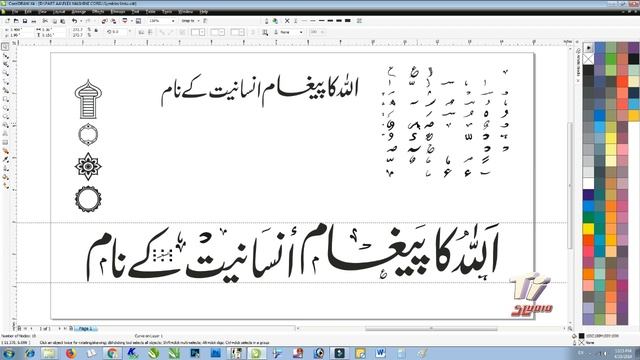The height and width of the screenshot is (360, 640).
Task: Click the Cut scissors icon
Action: coord(45,21)
